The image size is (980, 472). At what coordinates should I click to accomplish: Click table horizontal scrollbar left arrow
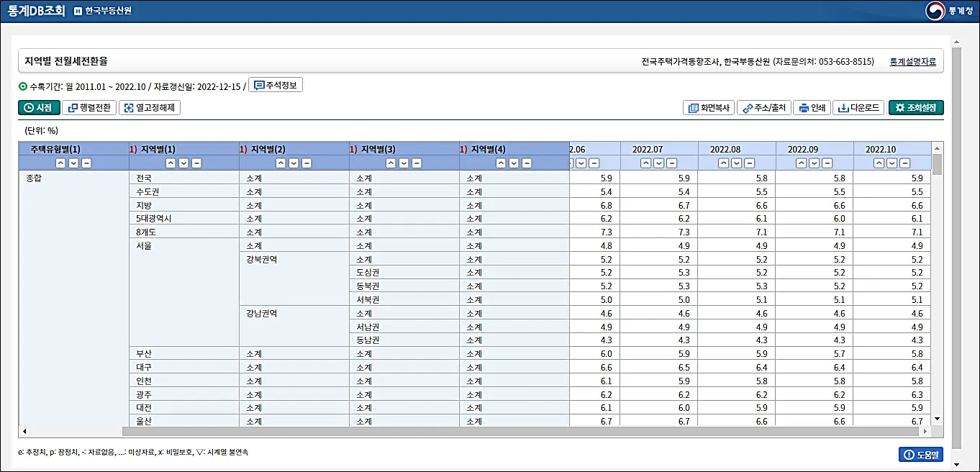coord(24,432)
